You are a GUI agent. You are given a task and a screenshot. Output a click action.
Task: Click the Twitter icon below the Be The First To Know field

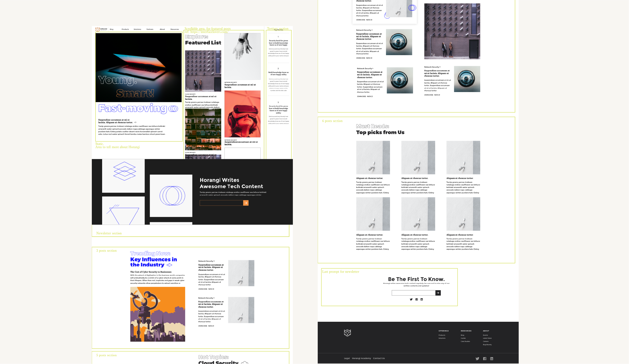pos(411,299)
